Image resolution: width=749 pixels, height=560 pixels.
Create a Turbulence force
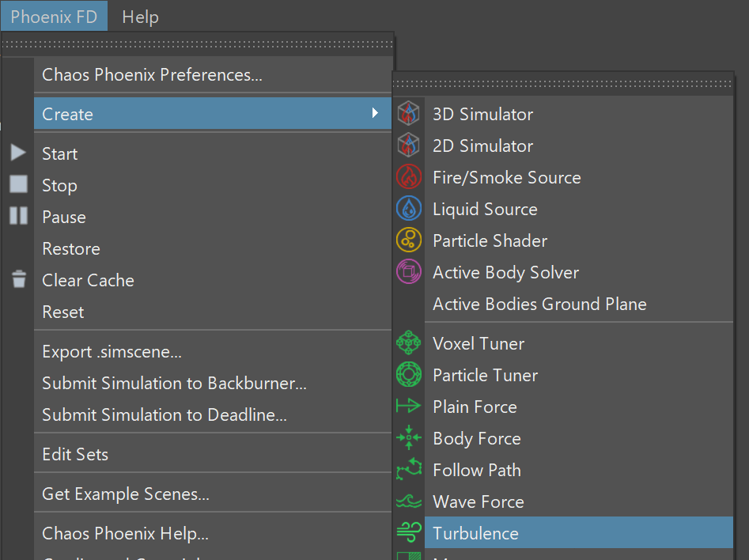[578, 532]
